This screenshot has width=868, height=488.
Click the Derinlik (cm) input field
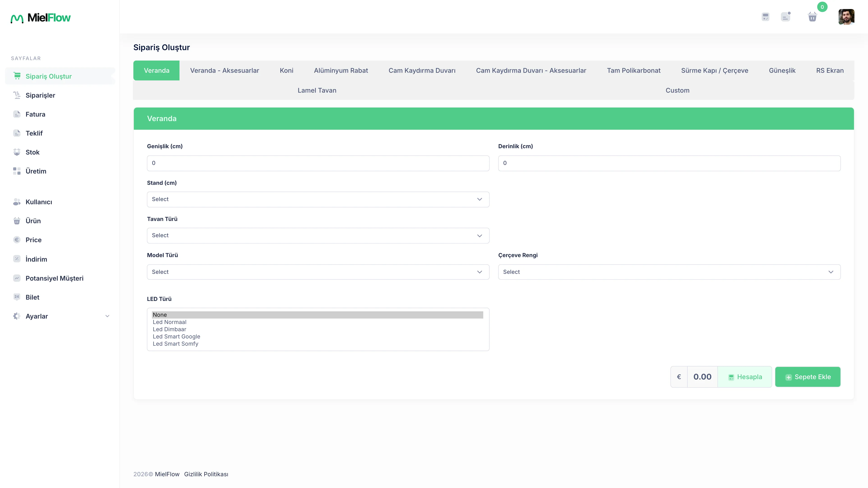[669, 163]
